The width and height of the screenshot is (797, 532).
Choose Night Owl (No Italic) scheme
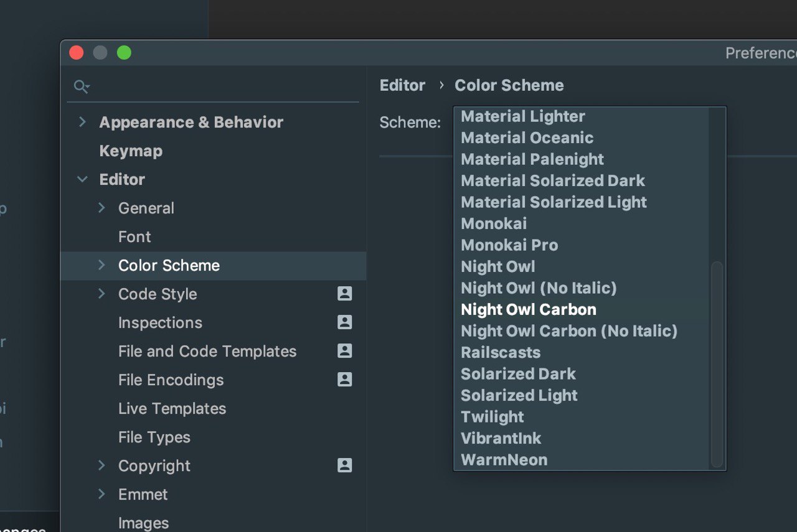click(x=539, y=288)
